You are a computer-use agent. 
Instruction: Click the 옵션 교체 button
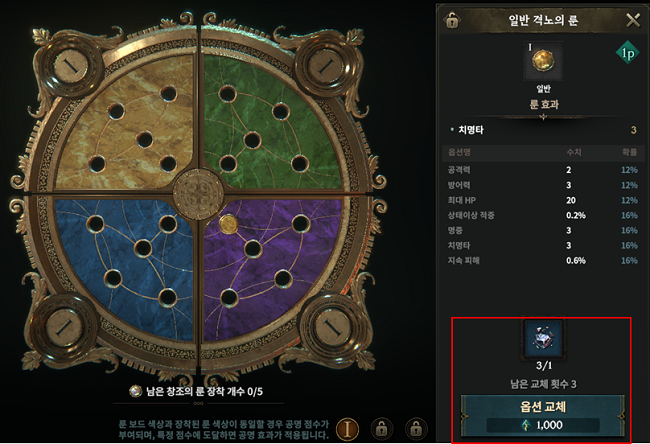[x=543, y=415]
